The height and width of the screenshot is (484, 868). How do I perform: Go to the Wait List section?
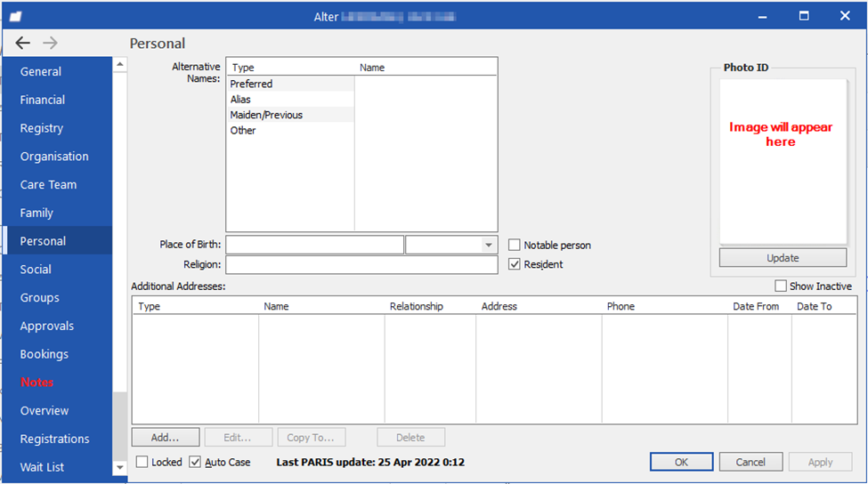43,467
